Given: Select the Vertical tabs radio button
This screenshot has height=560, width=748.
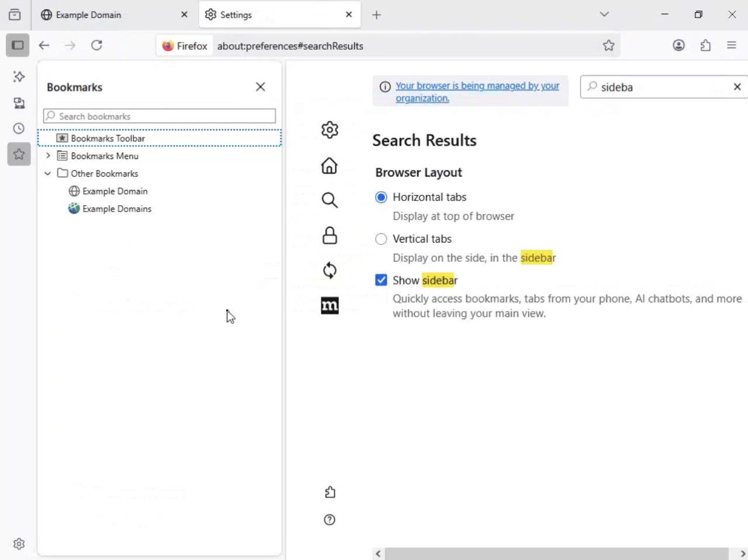Looking at the screenshot, I should click(381, 239).
